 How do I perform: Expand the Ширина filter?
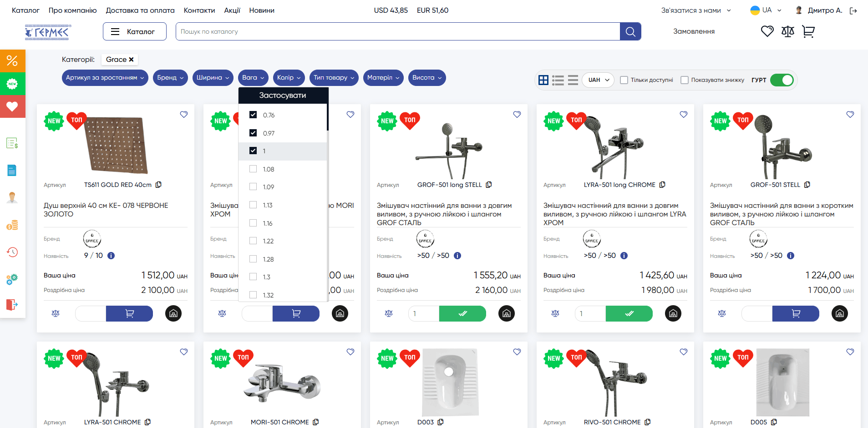(213, 78)
